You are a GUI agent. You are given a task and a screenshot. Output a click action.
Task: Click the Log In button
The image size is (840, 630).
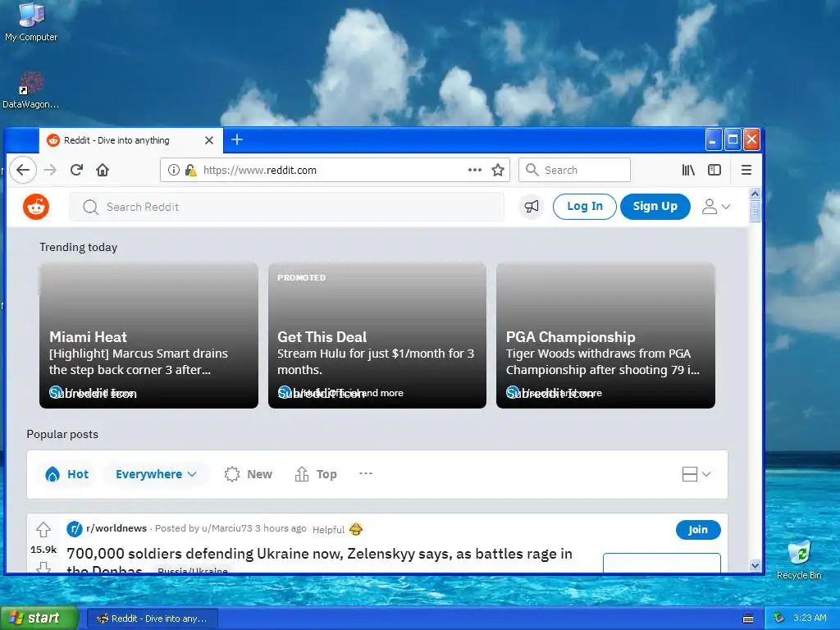tap(584, 206)
